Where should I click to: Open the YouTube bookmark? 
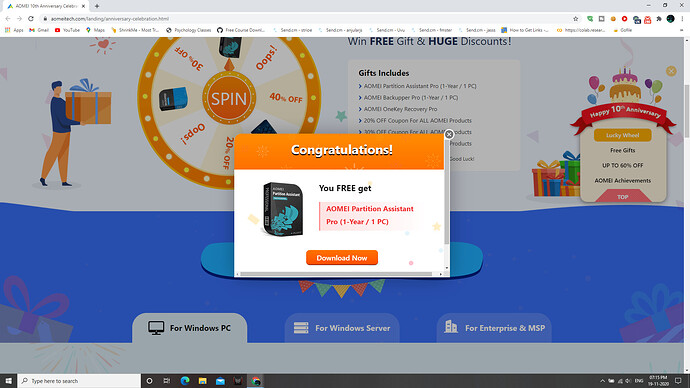click(x=67, y=30)
